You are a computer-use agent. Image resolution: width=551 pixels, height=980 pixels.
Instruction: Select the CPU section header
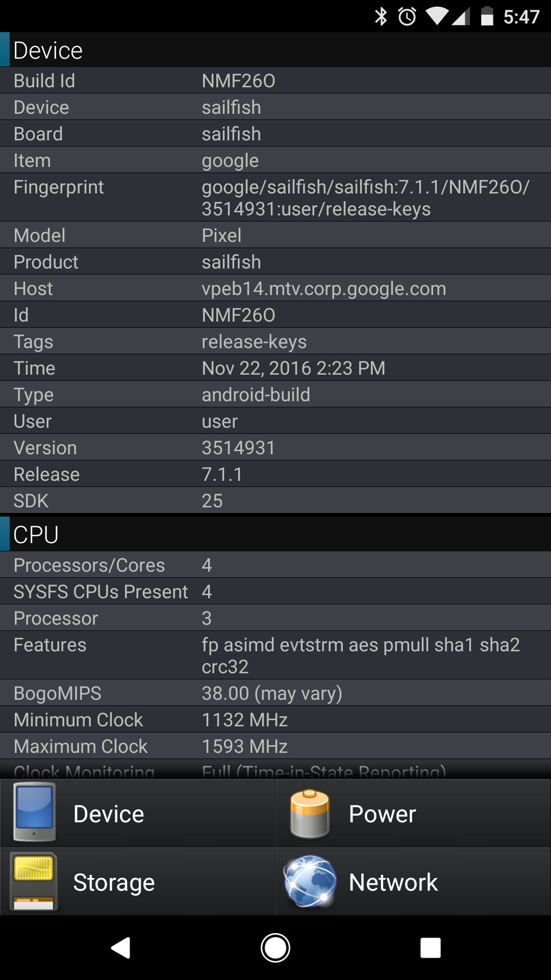pyautogui.click(x=275, y=534)
